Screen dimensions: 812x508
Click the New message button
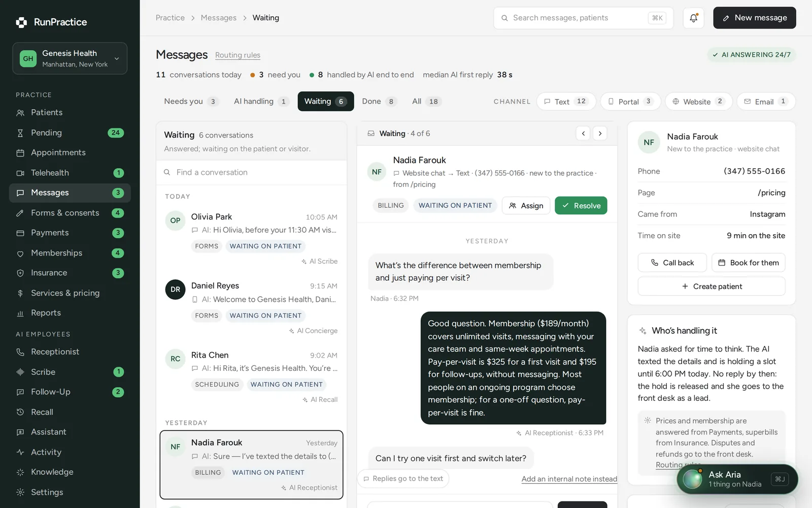pyautogui.click(x=755, y=18)
